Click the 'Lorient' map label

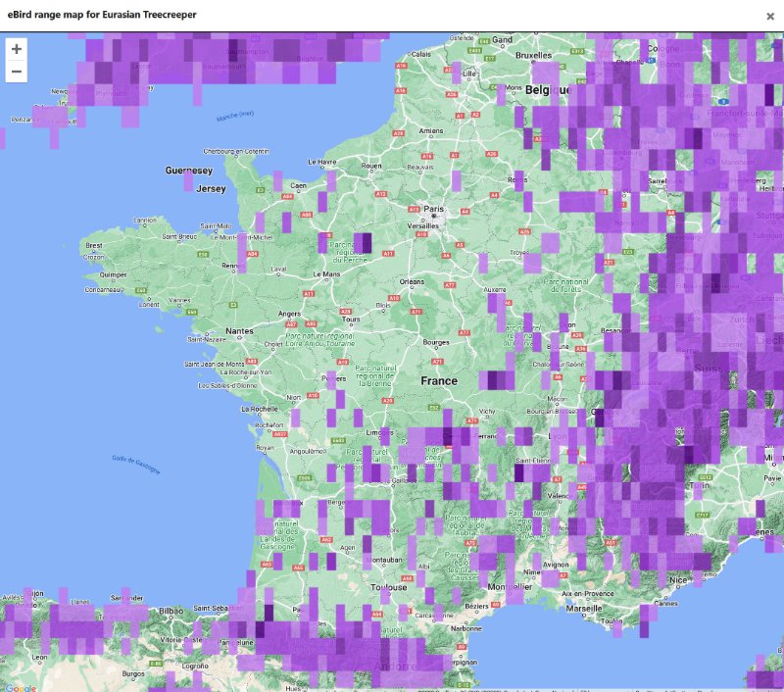pos(149,304)
